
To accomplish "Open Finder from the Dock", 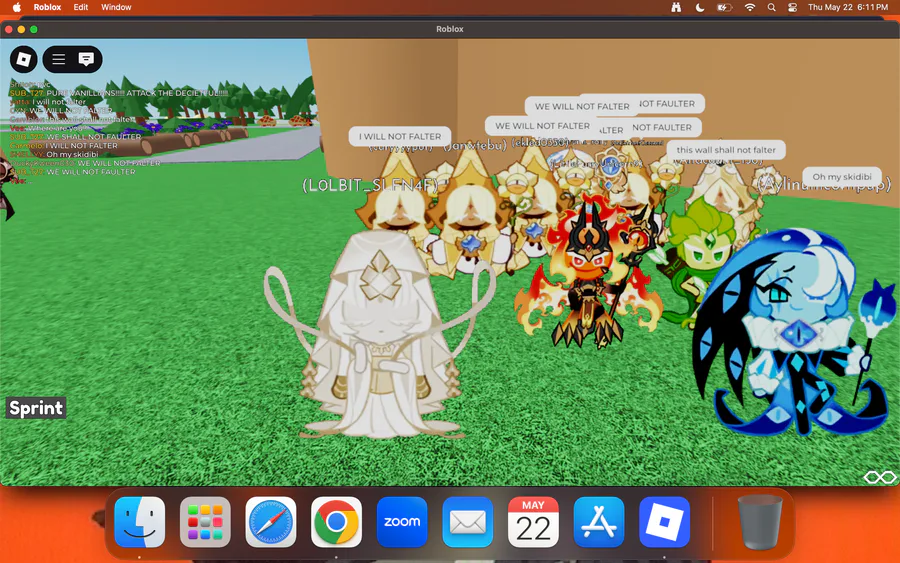I will (139, 522).
